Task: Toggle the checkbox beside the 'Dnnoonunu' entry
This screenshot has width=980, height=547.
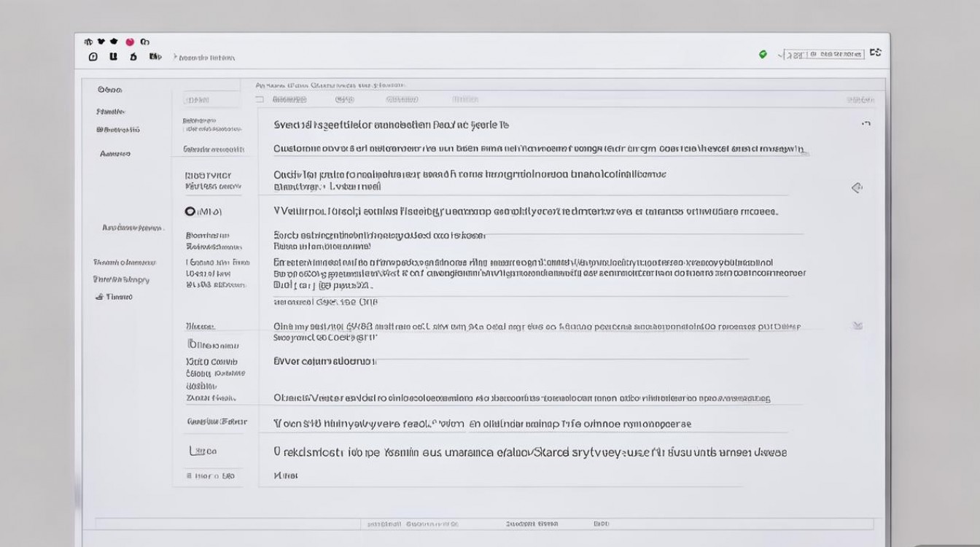Action: (192, 344)
